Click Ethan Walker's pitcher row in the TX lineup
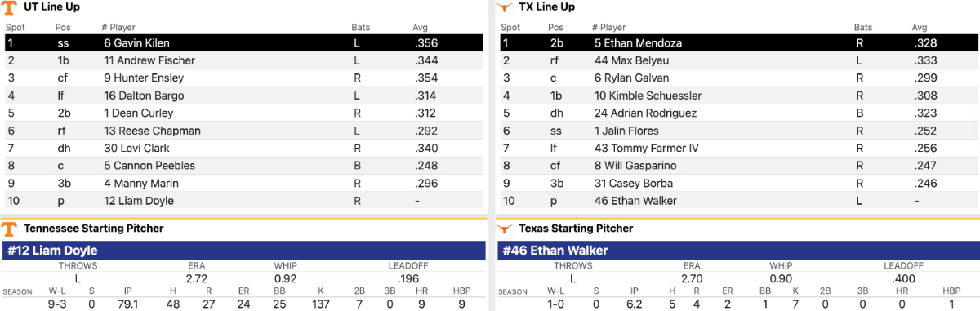The width and height of the screenshot is (980, 311). [x=738, y=201]
